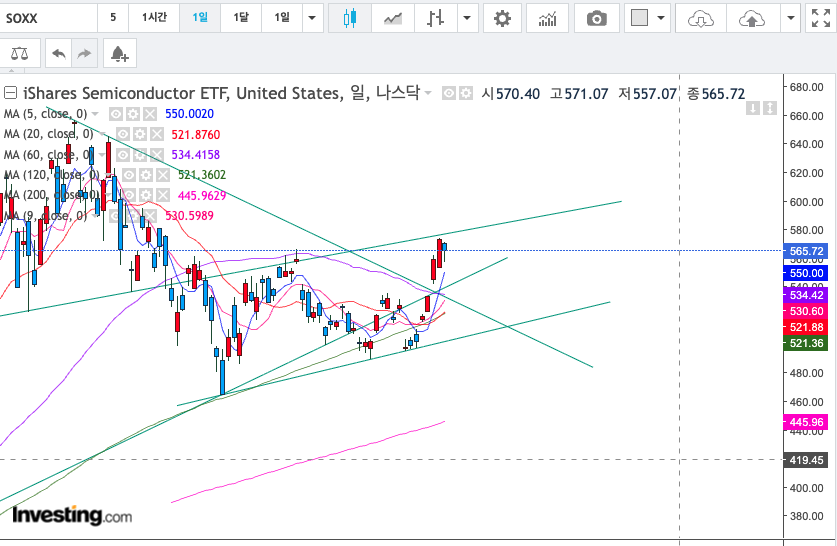Remove the MA 20 indicator
This screenshot has height=546, width=837.
[156, 134]
